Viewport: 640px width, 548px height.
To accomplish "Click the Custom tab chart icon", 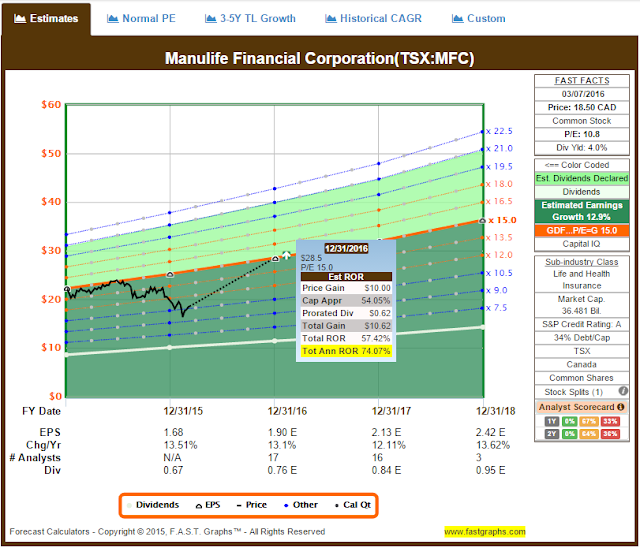I will click(458, 19).
